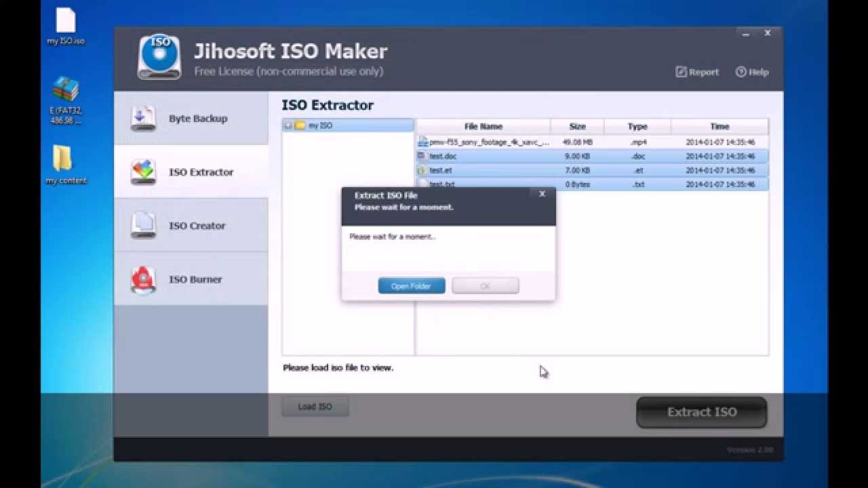Click the .doc type cell
The width and height of the screenshot is (868, 488).
tap(637, 157)
